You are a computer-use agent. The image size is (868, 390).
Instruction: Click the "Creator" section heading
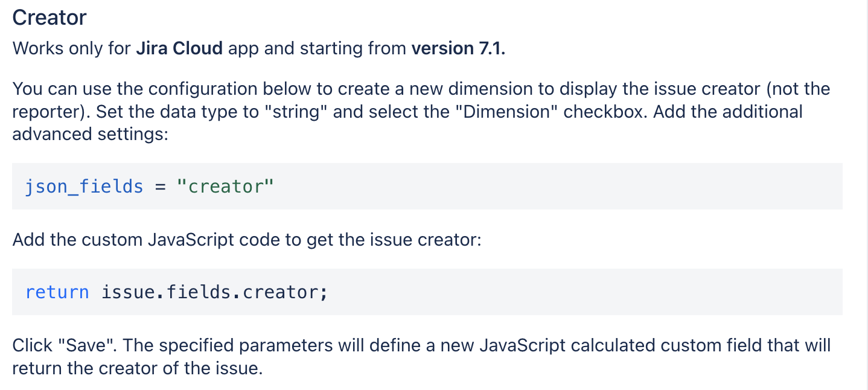point(49,18)
